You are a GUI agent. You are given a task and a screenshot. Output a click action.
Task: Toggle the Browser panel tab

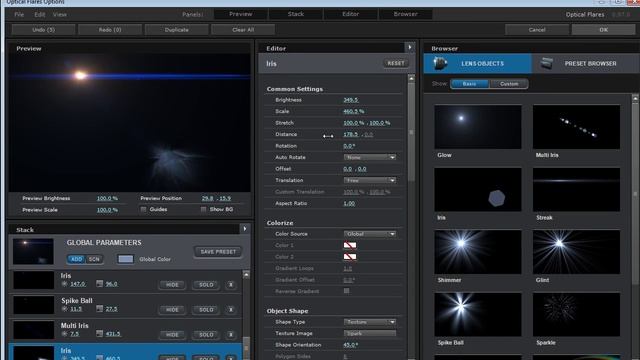(x=405, y=14)
